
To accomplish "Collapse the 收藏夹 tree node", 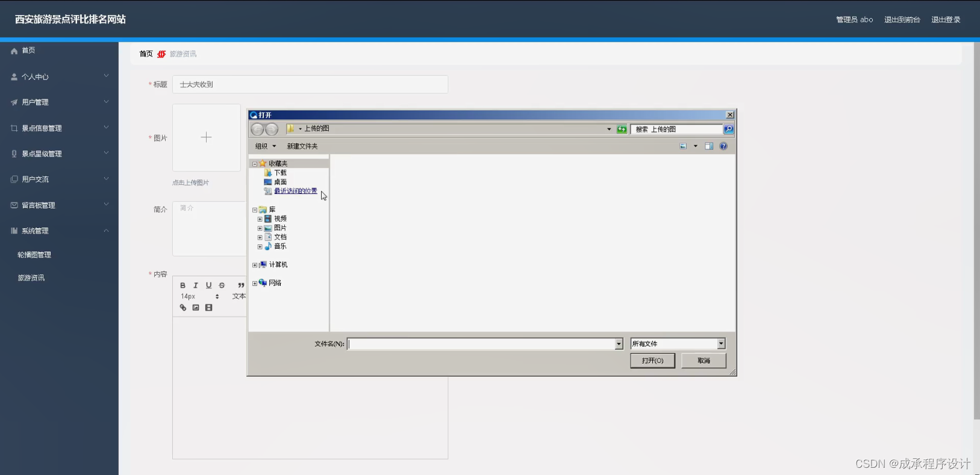I will pos(255,164).
